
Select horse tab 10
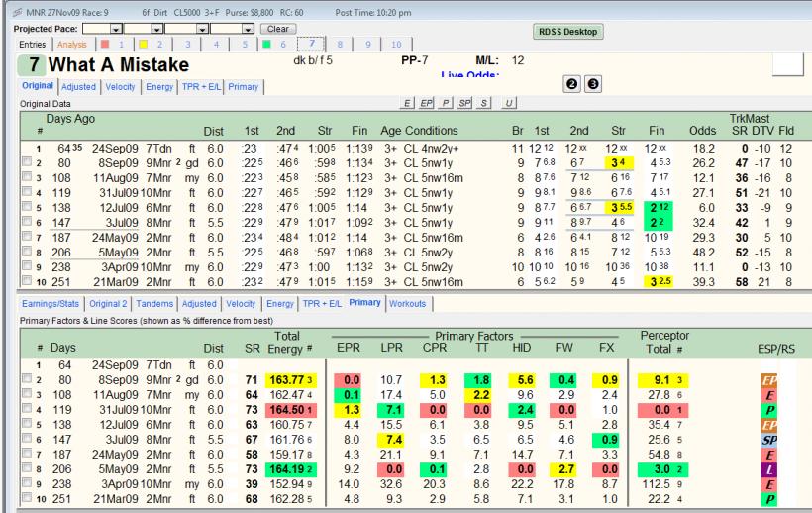[x=396, y=45]
